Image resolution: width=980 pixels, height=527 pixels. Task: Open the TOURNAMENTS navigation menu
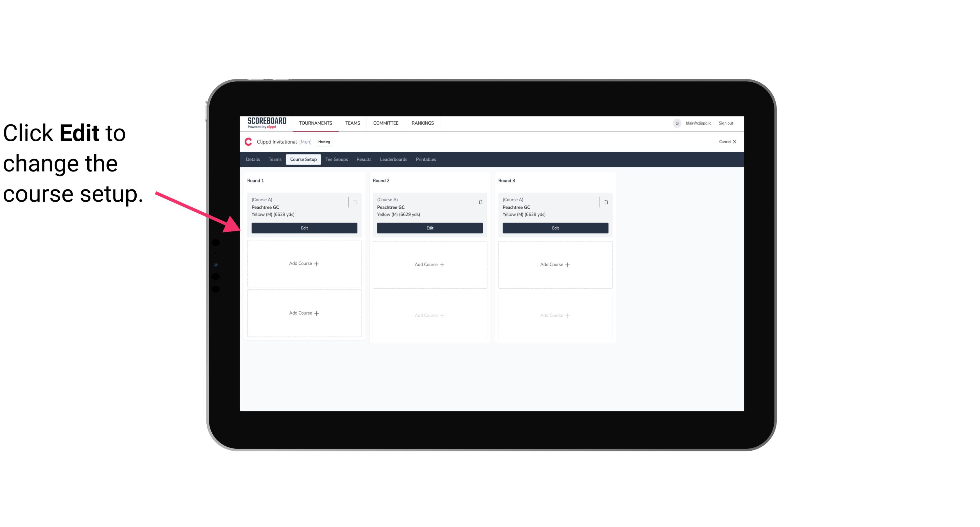316,123
